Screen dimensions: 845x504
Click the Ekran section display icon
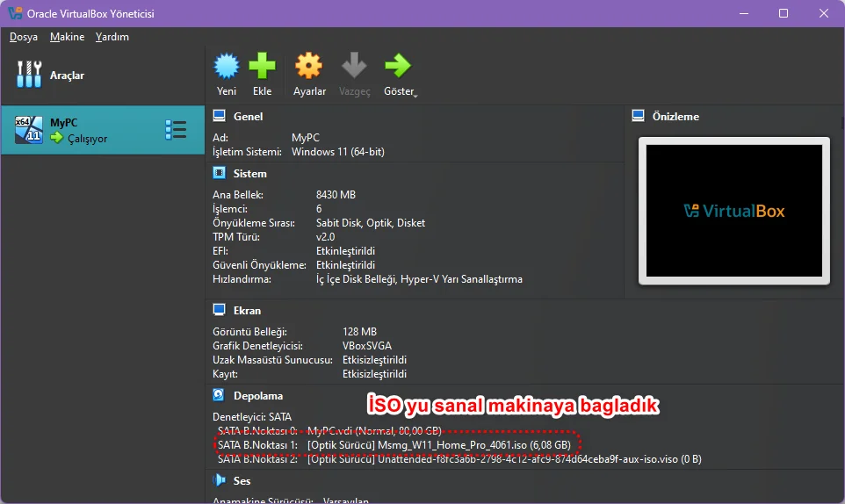coord(219,310)
